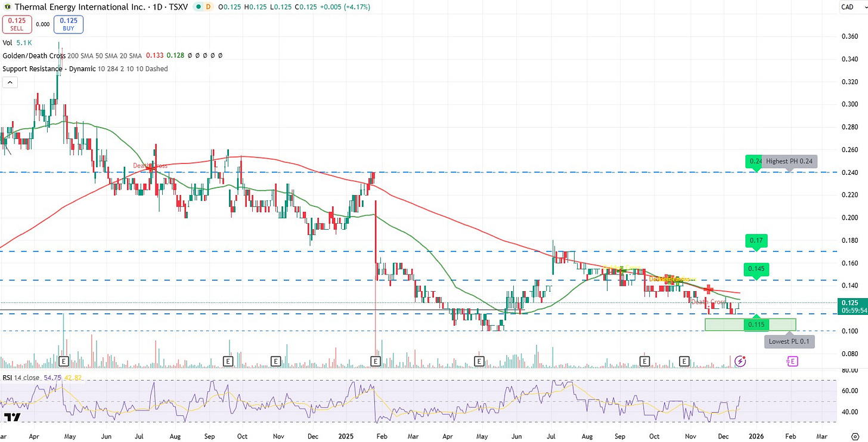Click the 54.75 RSI legend value

(52, 378)
